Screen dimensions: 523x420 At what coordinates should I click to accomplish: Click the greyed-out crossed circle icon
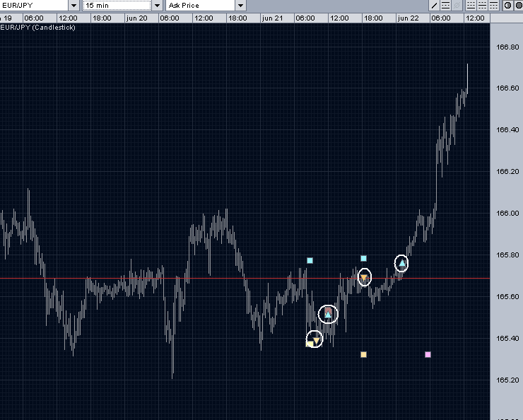[457, 6]
